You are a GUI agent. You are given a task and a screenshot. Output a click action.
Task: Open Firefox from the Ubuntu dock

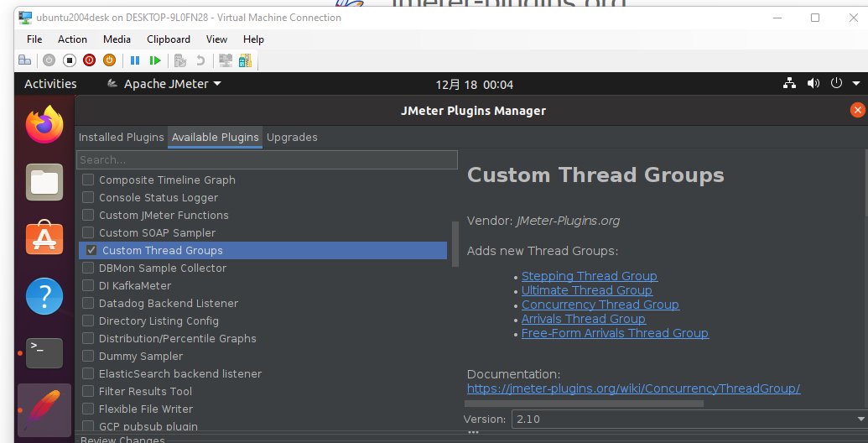tap(44, 124)
